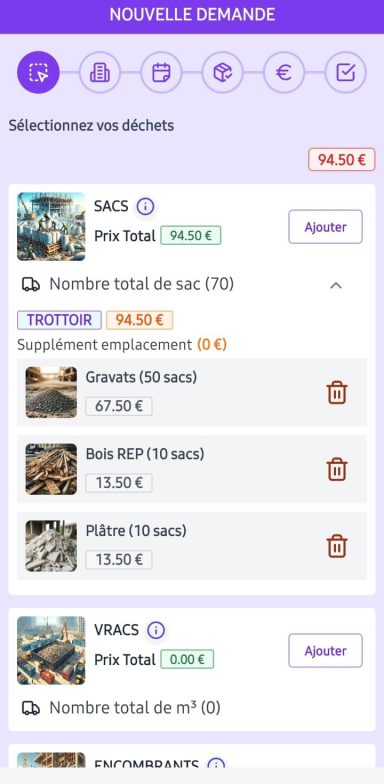Open the package verification step icon
This screenshot has height=784, width=384.
click(x=222, y=72)
